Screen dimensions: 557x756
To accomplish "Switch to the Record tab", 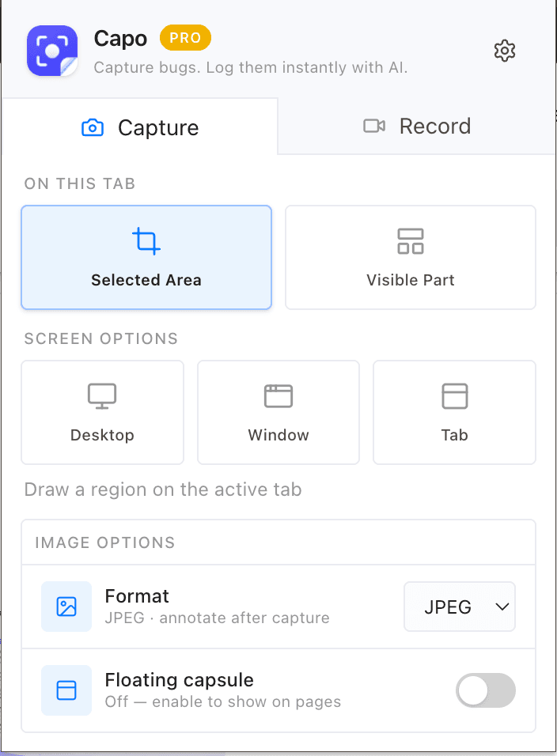I will point(417,127).
